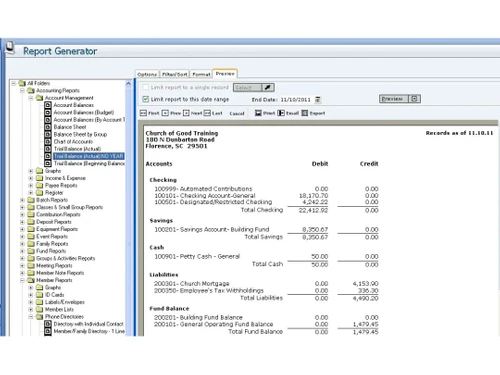Select Member Note Reports folder
Screen dimensions: 500x375
(60, 273)
